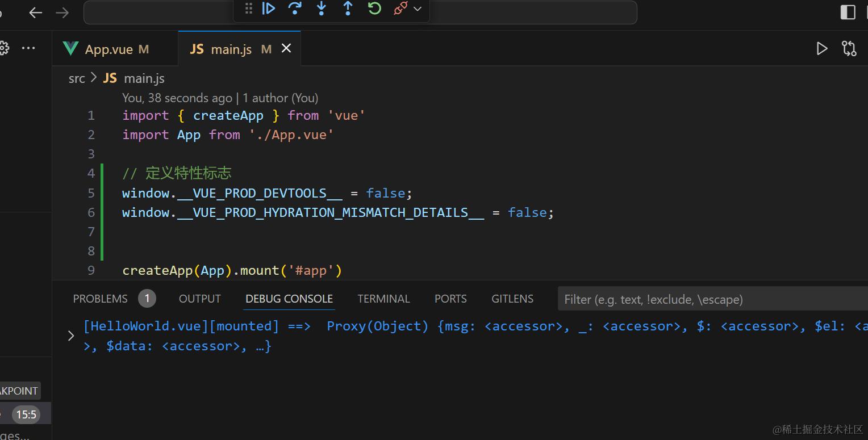Screen dimensions: 868x440
Task: Close the main.js tab
Action: [286, 49]
